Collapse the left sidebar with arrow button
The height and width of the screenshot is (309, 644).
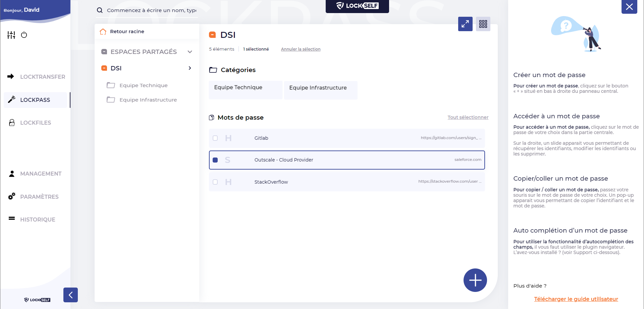[x=70, y=295]
